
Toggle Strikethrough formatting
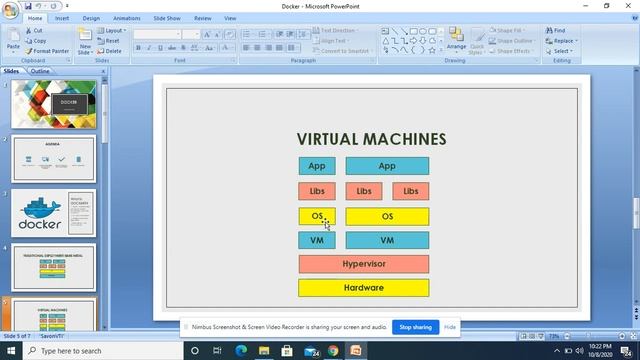tap(172, 48)
